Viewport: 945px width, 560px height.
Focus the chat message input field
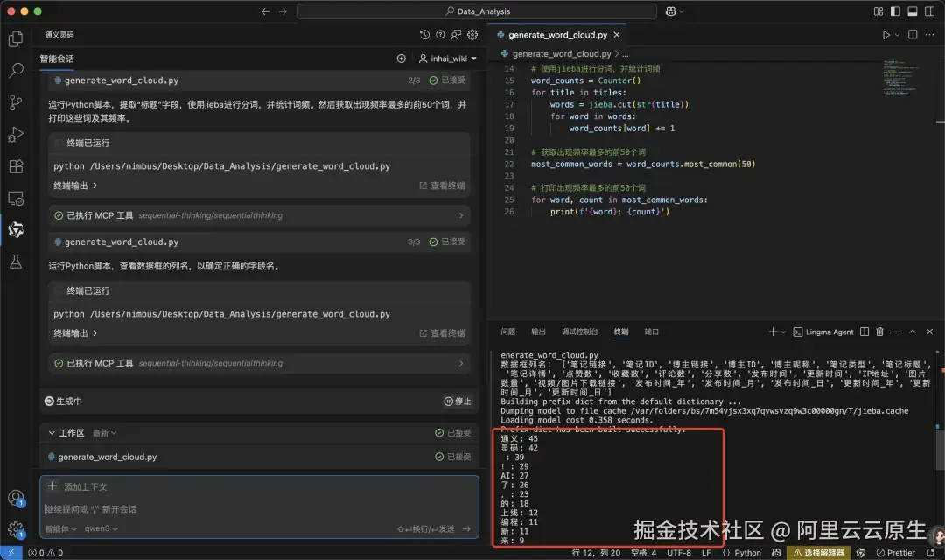tap(259, 509)
